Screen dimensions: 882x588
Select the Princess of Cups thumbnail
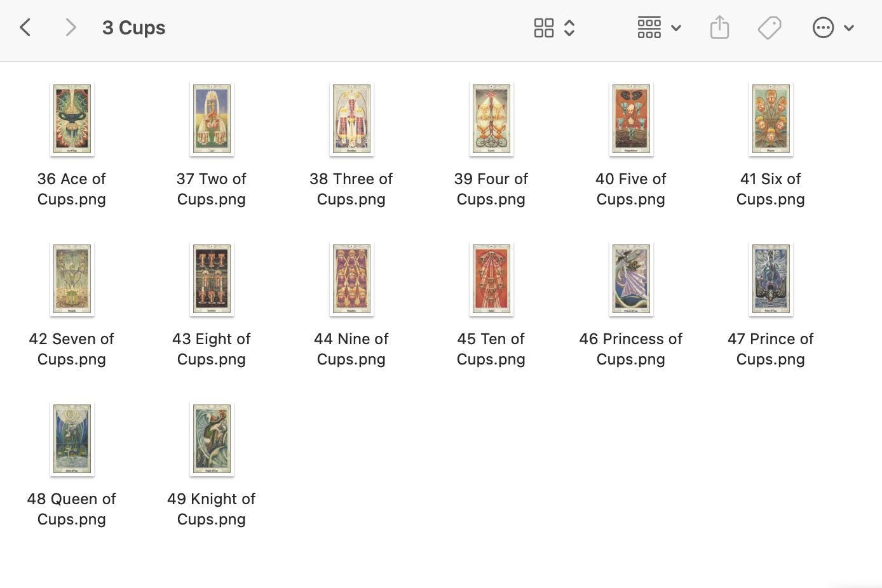[x=631, y=279]
